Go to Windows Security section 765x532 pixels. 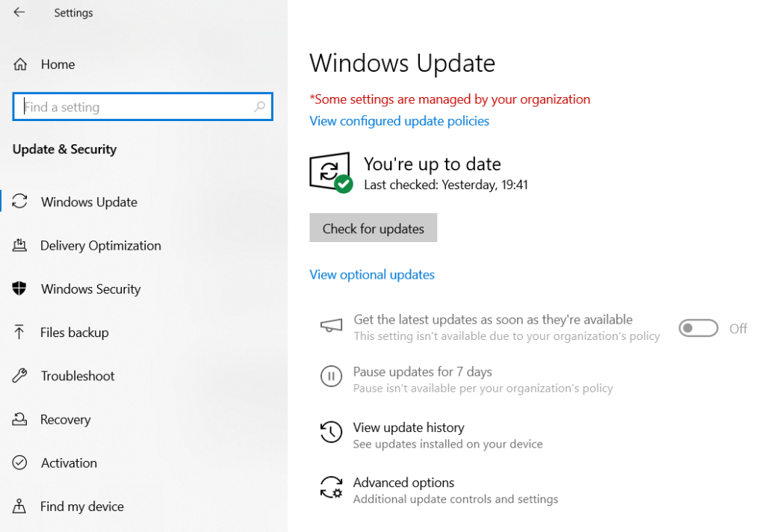(x=90, y=289)
